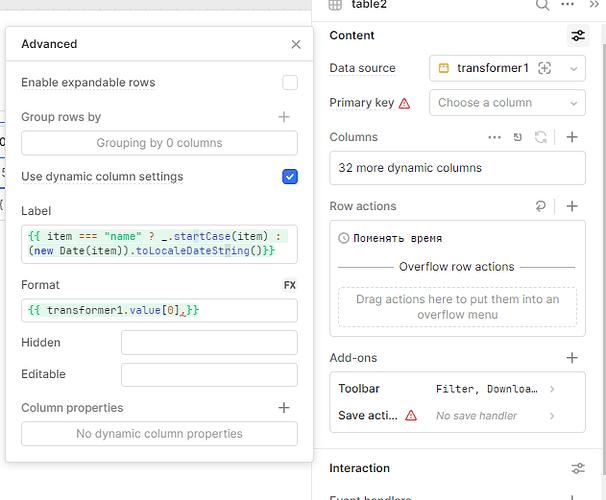Open the Data source transformer1 dropdown
This screenshot has height=500, width=606.
507,68
